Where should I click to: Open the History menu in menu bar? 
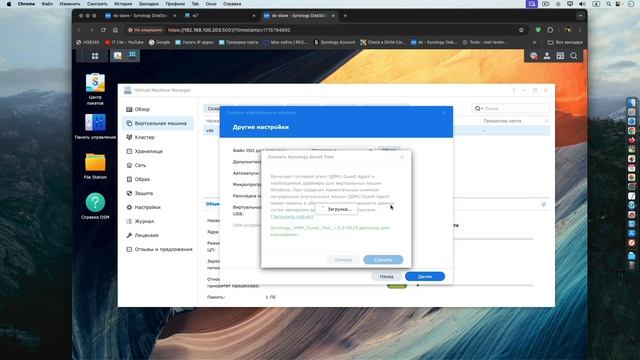[123, 4]
